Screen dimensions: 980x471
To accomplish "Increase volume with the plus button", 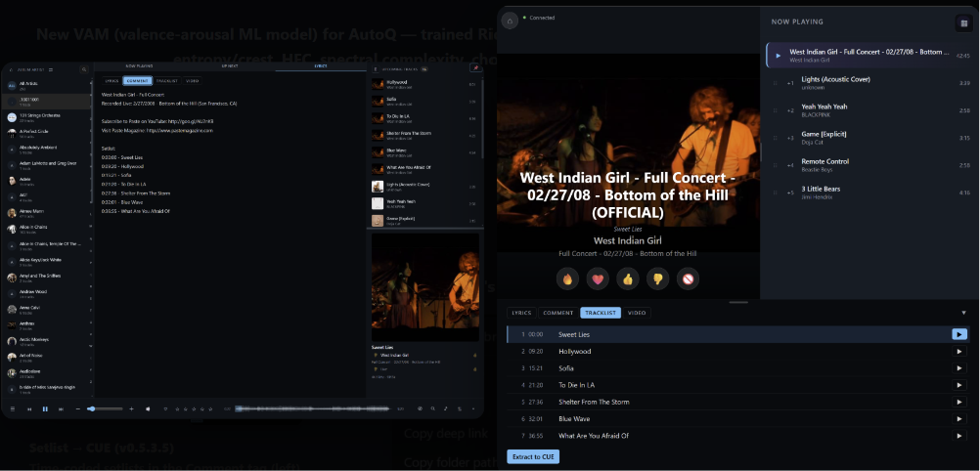I will pyautogui.click(x=131, y=408).
